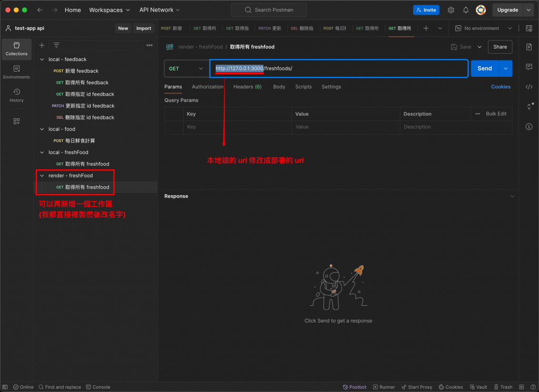Viewport: 539px width, 392px height.
Task: Click Find and replace in the status bar
Action: (x=60, y=387)
